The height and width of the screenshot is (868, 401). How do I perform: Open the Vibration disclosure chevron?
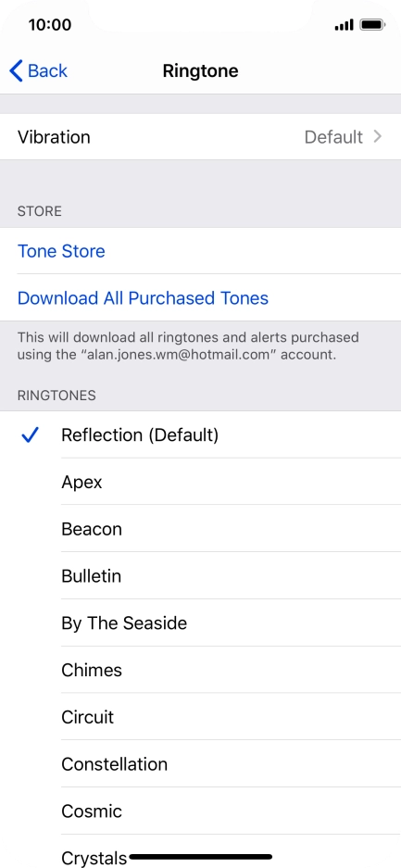pyautogui.click(x=378, y=136)
